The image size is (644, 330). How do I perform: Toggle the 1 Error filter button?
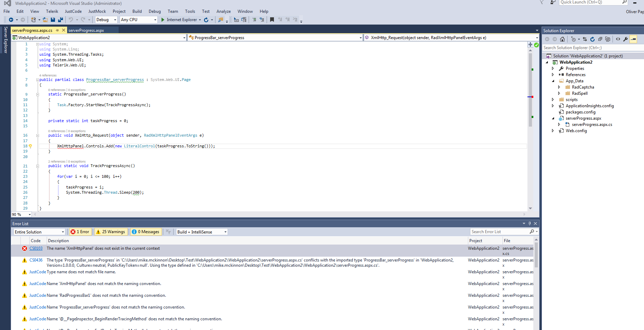[x=80, y=232]
